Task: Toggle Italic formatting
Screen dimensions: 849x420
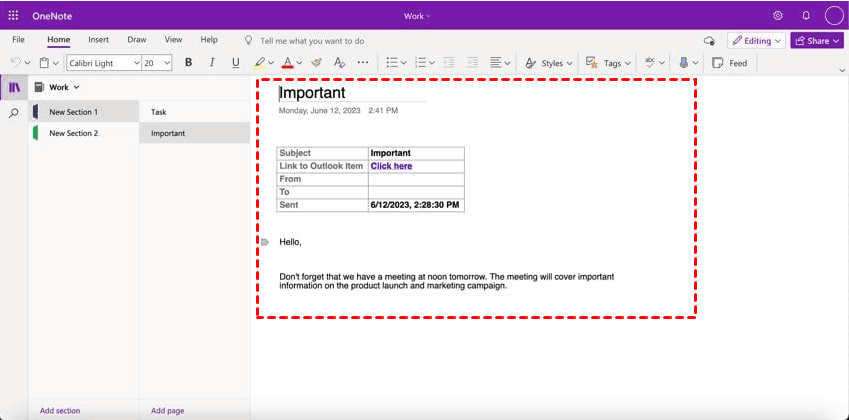Action: pos(212,63)
